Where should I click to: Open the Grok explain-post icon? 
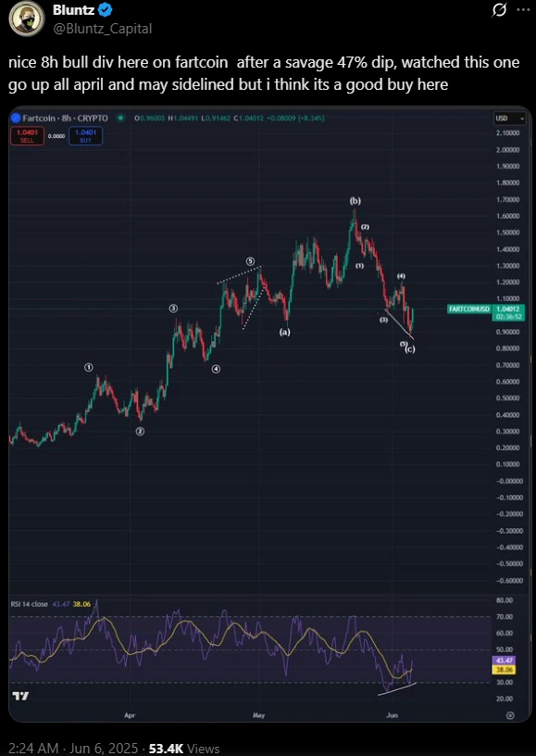click(499, 10)
